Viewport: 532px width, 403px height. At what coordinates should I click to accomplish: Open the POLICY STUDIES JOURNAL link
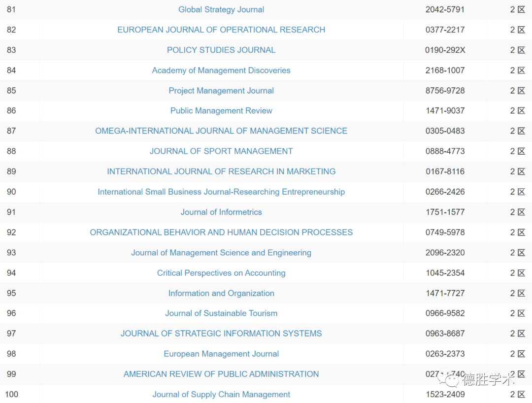(x=221, y=50)
